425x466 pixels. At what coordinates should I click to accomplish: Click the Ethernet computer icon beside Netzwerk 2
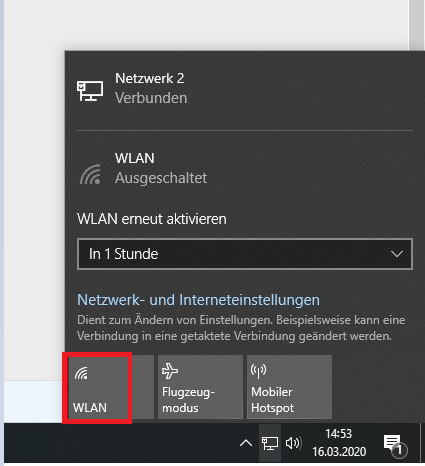pyautogui.click(x=90, y=90)
